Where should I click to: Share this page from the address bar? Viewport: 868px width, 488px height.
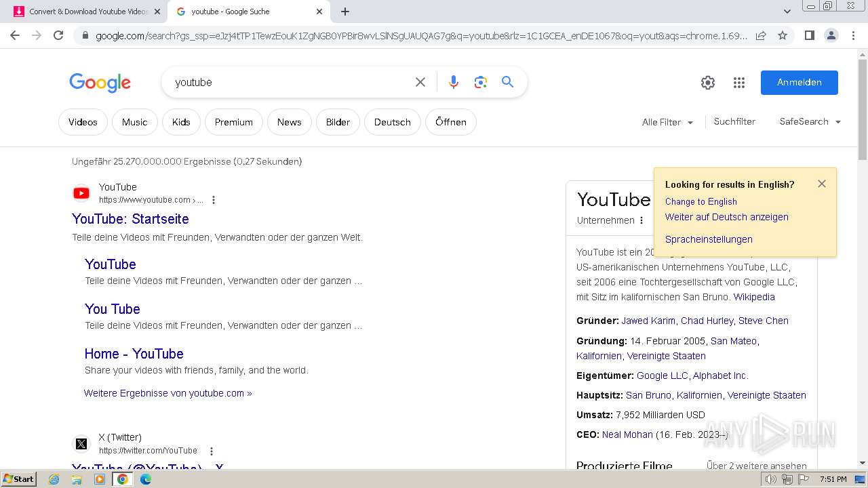(x=761, y=35)
